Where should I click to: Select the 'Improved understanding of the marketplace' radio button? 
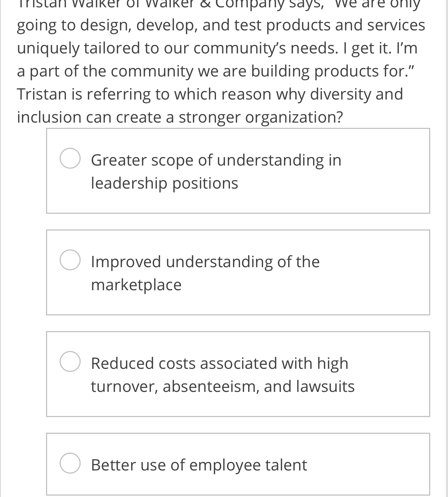tap(70, 260)
